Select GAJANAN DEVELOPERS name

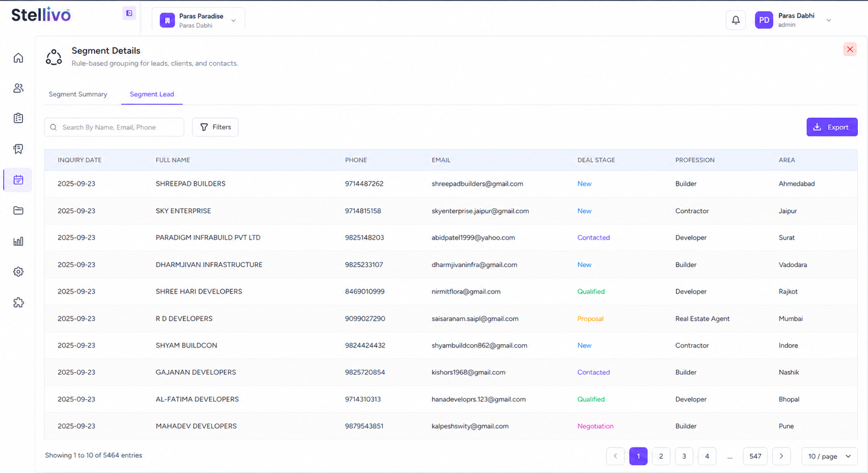point(196,372)
